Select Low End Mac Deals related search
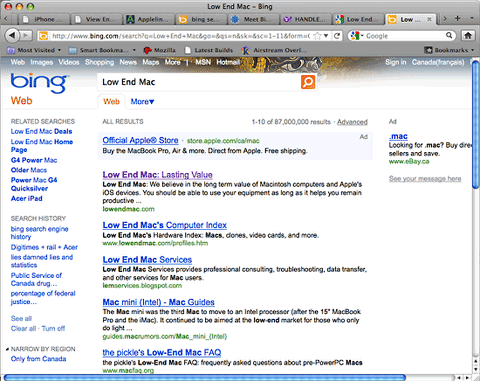The image size is (480, 381). click(41, 131)
